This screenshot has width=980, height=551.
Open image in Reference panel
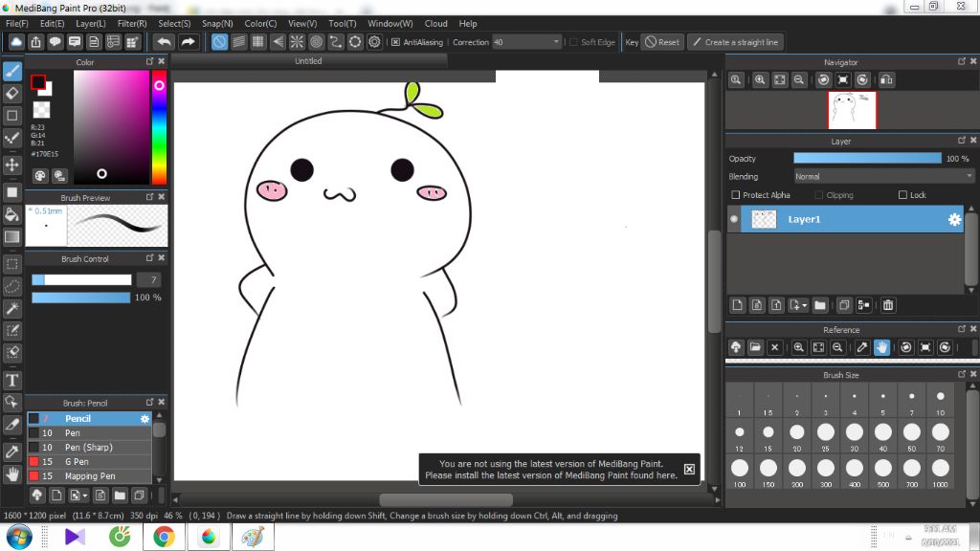pyautogui.click(x=755, y=347)
